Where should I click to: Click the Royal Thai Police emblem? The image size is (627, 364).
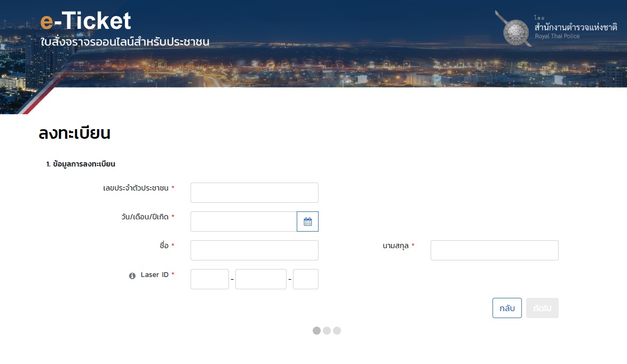[515, 29]
